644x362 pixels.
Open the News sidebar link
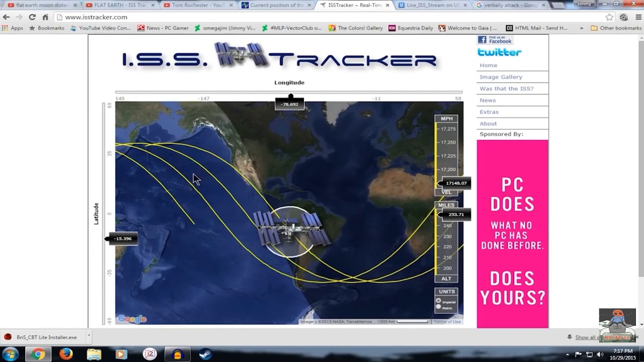click(x=488, y=100)
